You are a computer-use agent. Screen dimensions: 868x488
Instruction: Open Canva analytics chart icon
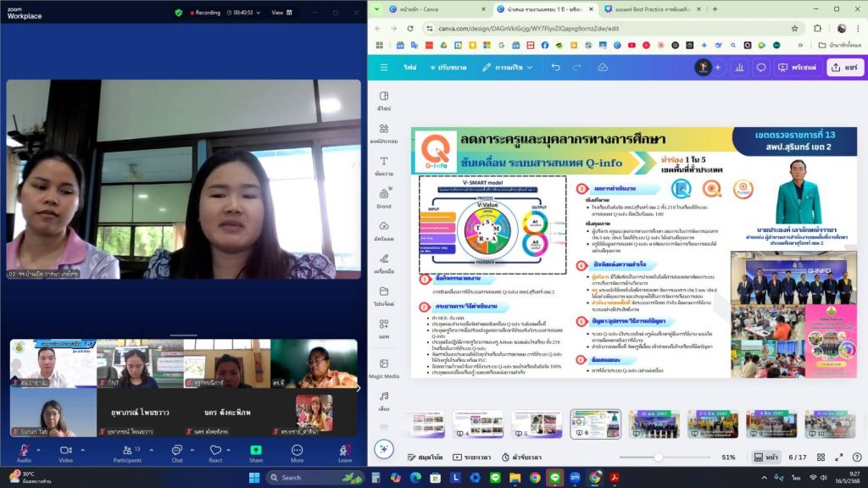[x=739, y=68]
